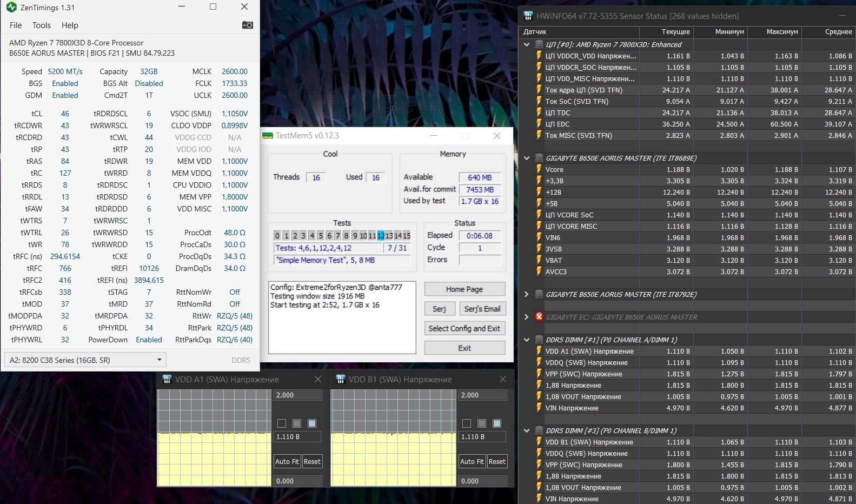Expand the ITE IT8792E sensor group
This screenshot has width=856, height=504.
527,294
